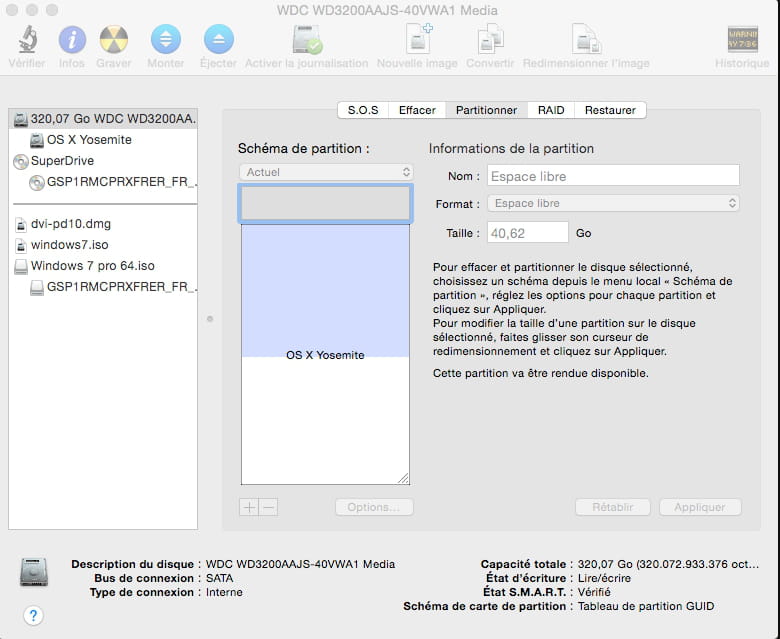Image resolution: width=780 pixels, height=639 pixels.
Task: Click the Options… button
Action: coord(374,507)
